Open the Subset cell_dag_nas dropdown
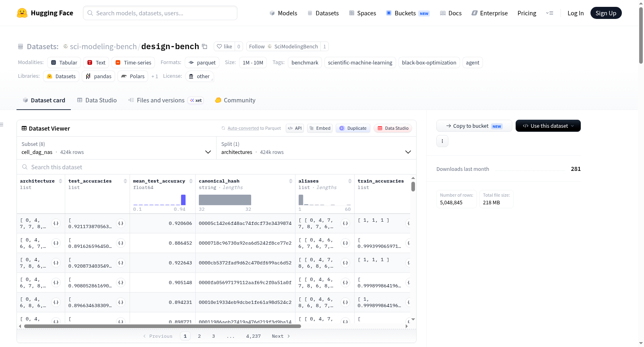 [116, 148]
